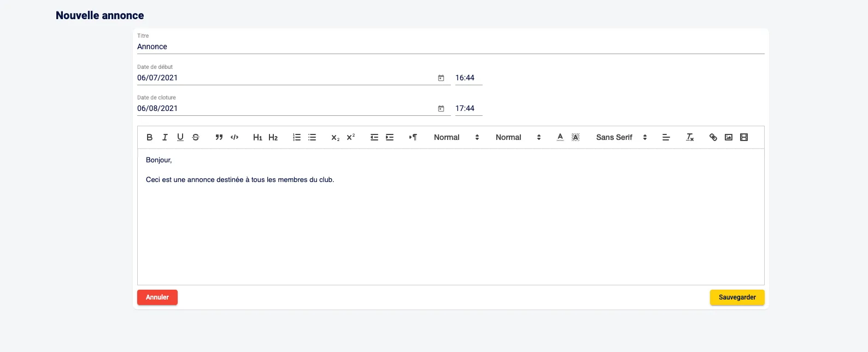Insert a blockquote
This screenshot has height=352, width=868.
[219, 138]
